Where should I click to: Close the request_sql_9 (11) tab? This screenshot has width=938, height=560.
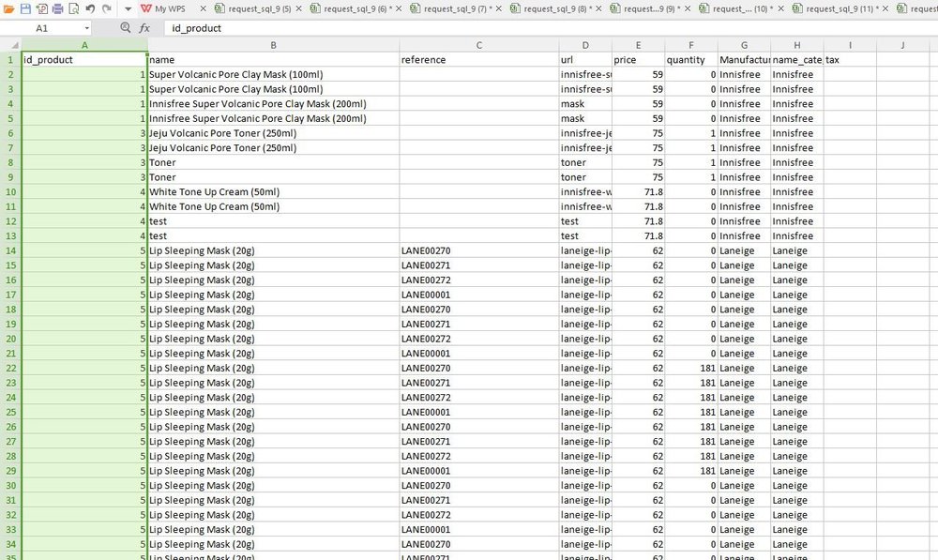[885, 9]
